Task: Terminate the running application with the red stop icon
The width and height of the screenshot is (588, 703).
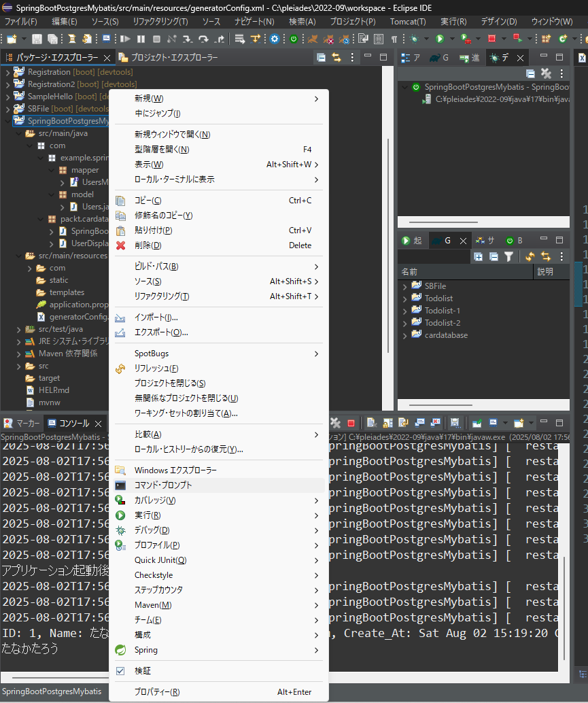Action: coord(351,422)
